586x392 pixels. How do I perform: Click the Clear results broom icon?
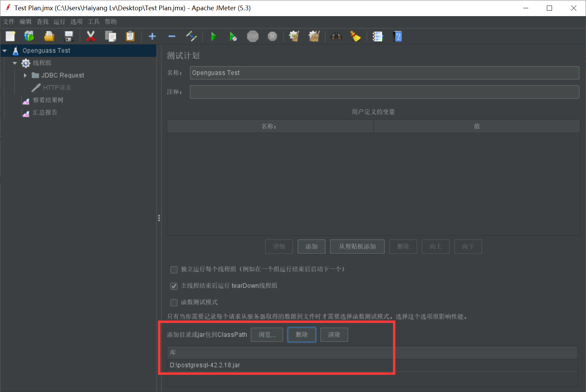point(294,36)
